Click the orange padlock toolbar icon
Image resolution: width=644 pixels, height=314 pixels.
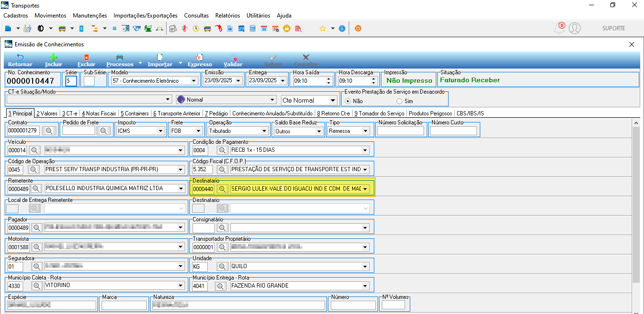tap(287, 28)
